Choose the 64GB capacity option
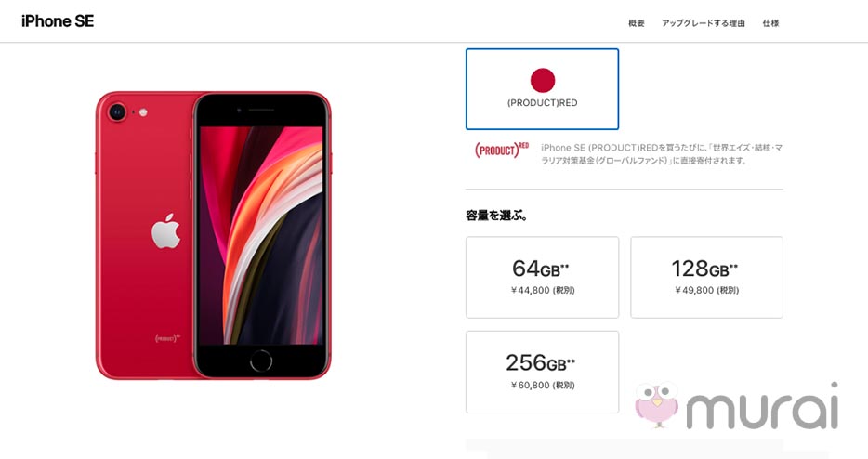Viewport: 868px width, 459px height. point(542,278)
